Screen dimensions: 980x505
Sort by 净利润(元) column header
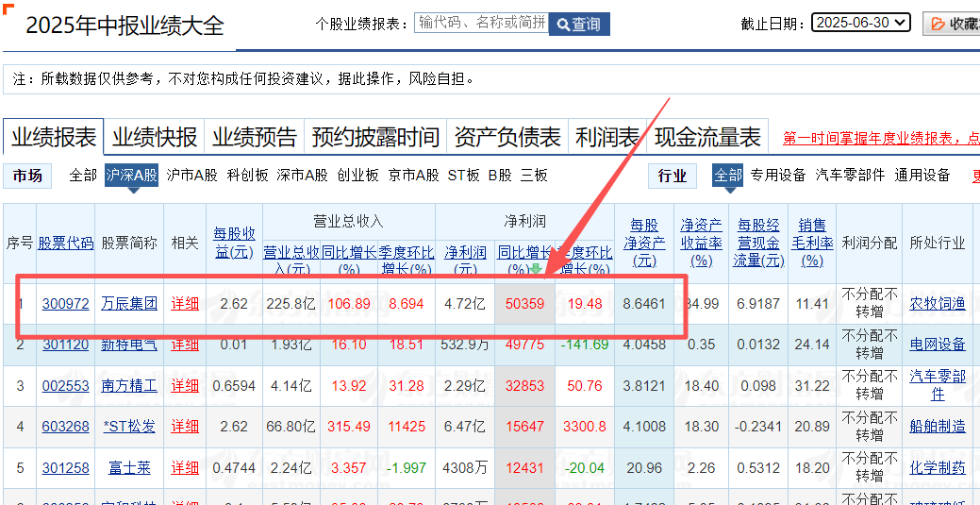[465, 261]
